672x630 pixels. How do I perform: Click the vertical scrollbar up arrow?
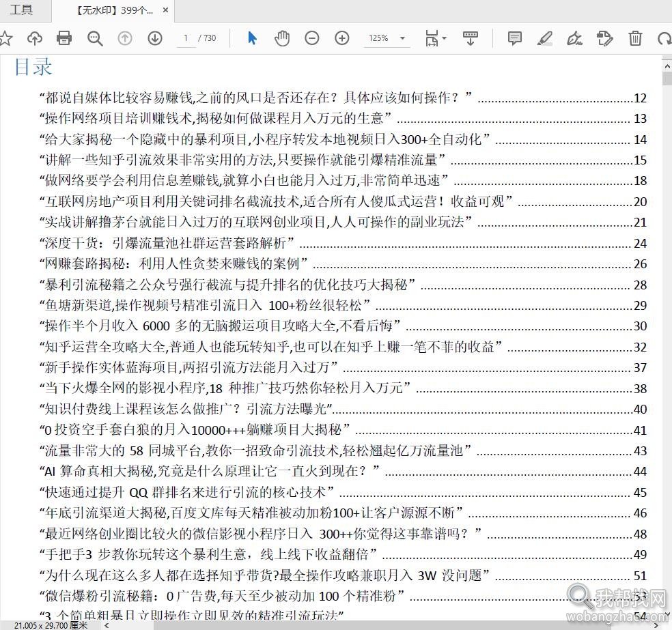(667, 66)
